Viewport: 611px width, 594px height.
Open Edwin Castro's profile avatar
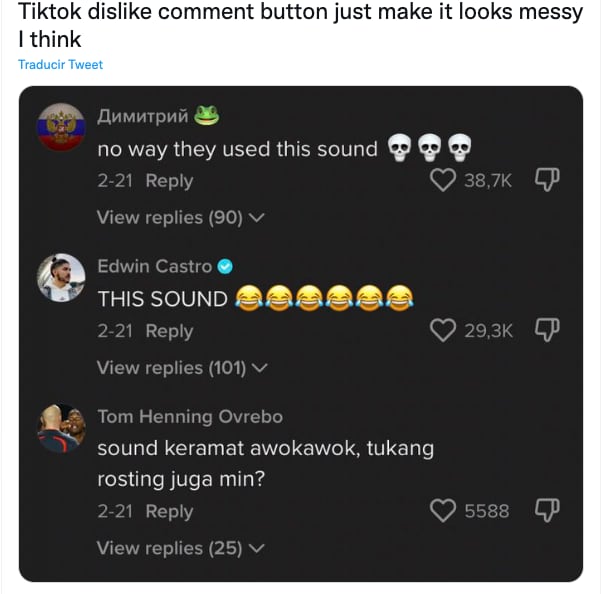tap(61, 277)
